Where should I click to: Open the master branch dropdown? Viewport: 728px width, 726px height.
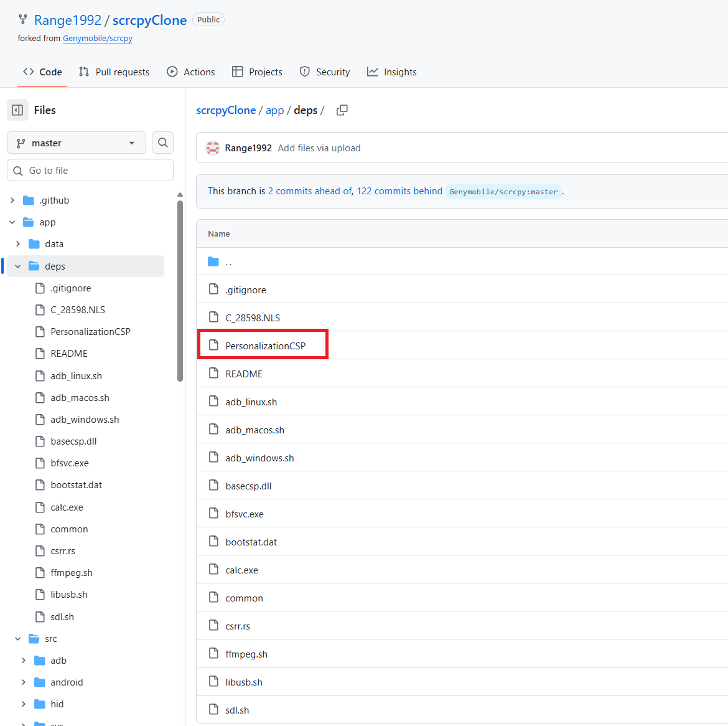[x=77, y=143]
